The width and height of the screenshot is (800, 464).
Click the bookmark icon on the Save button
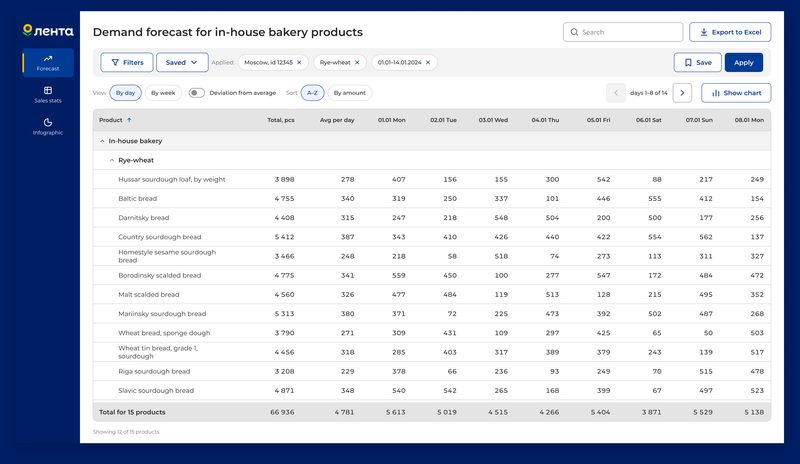pyautogui.click(x=688, y=62)
